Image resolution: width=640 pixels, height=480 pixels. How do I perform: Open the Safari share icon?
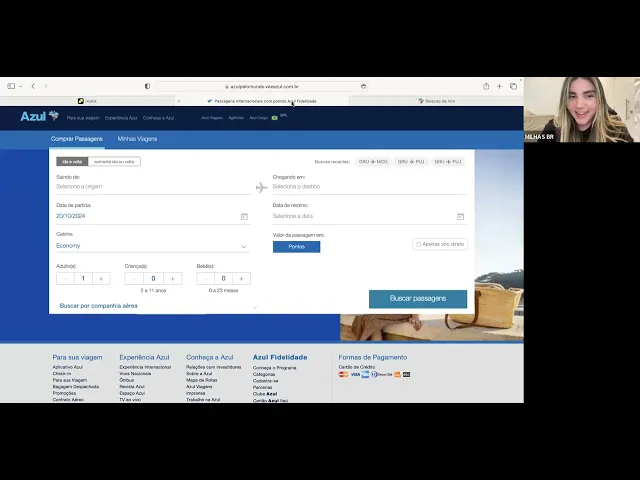tap(486, 86)
